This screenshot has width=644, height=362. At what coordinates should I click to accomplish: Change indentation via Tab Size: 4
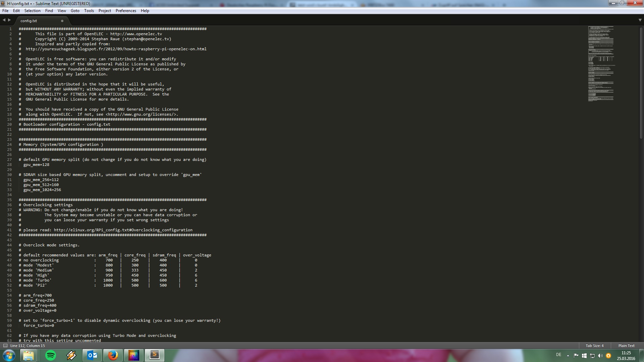pos(594,346)
